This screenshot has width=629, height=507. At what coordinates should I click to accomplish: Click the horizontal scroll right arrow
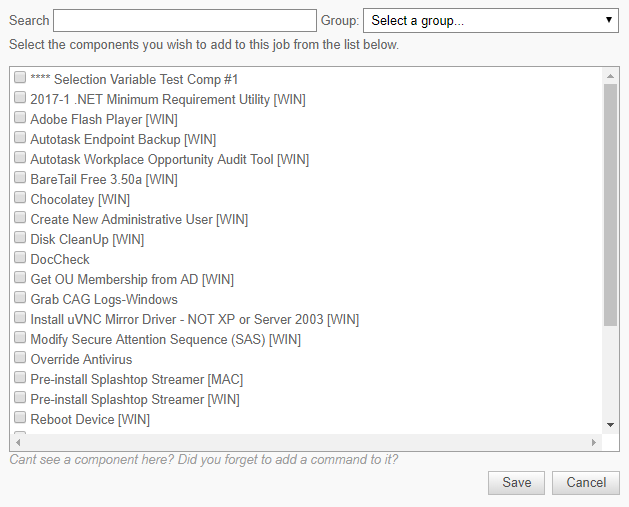tap(594, 442)
